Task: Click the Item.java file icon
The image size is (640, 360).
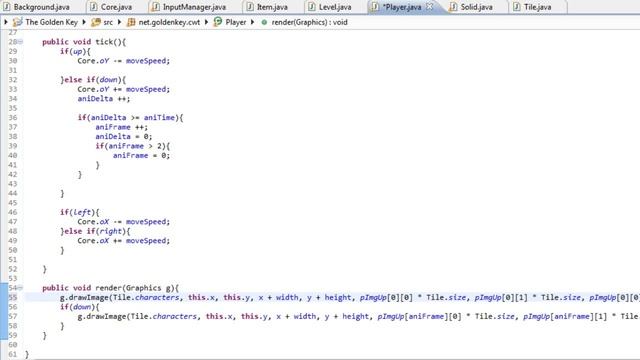Action: 250,7
